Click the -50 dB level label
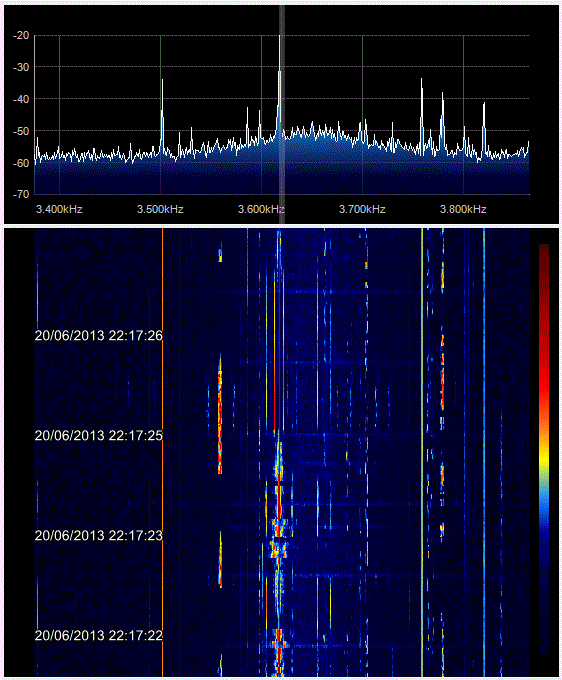Screen dimensions: 562x680 pyautogui.click(x=21, y=131)
